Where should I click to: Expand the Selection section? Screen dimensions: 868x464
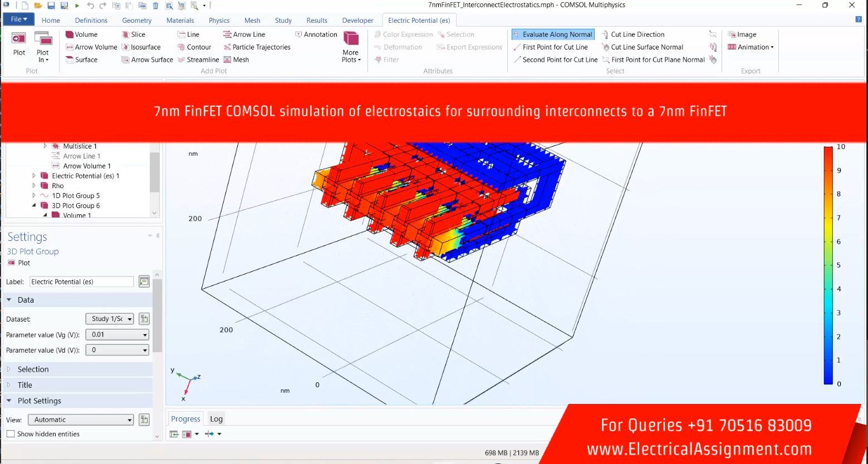pyautogui.click(x=33, y=369)
